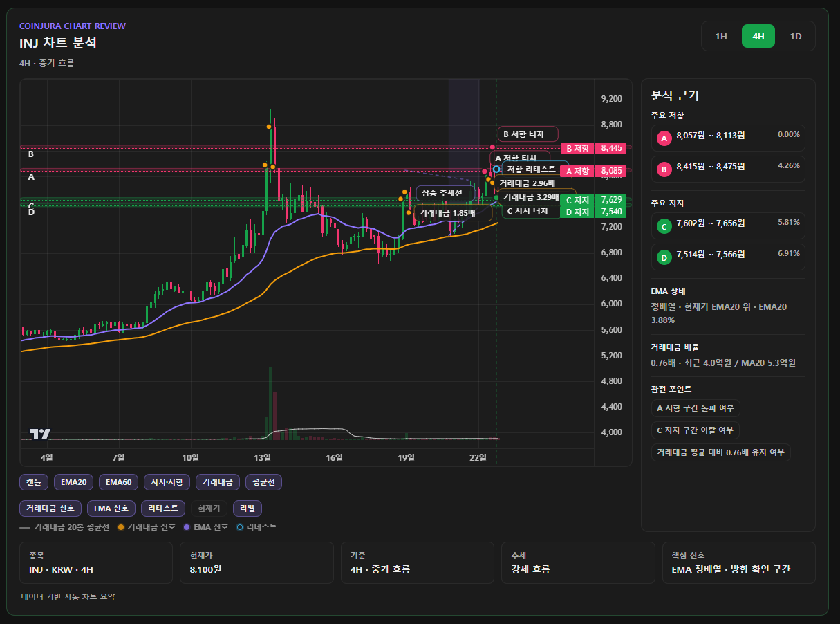Click the 종목 INJ · KRW · 4H card
The height and width of the screenshot is (624, 840).
96,562
